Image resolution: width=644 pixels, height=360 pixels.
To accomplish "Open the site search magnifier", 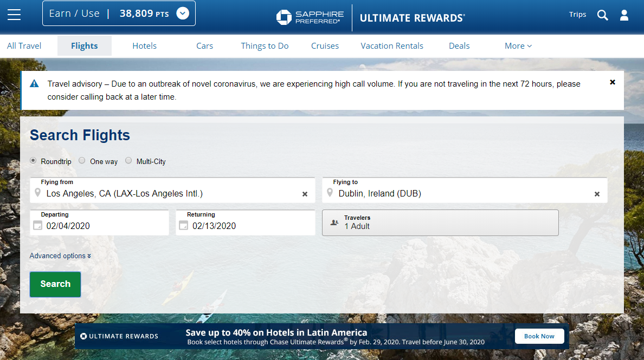I will click(x=602, y=15).
